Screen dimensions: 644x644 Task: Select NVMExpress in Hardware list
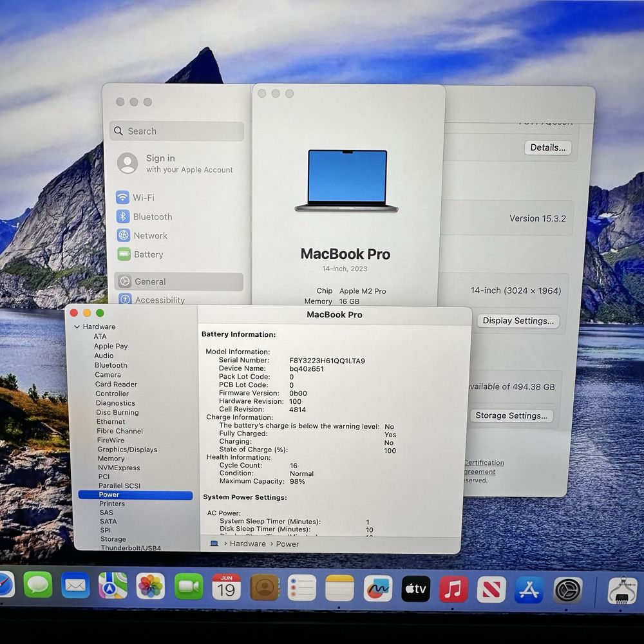coord(118,468)
